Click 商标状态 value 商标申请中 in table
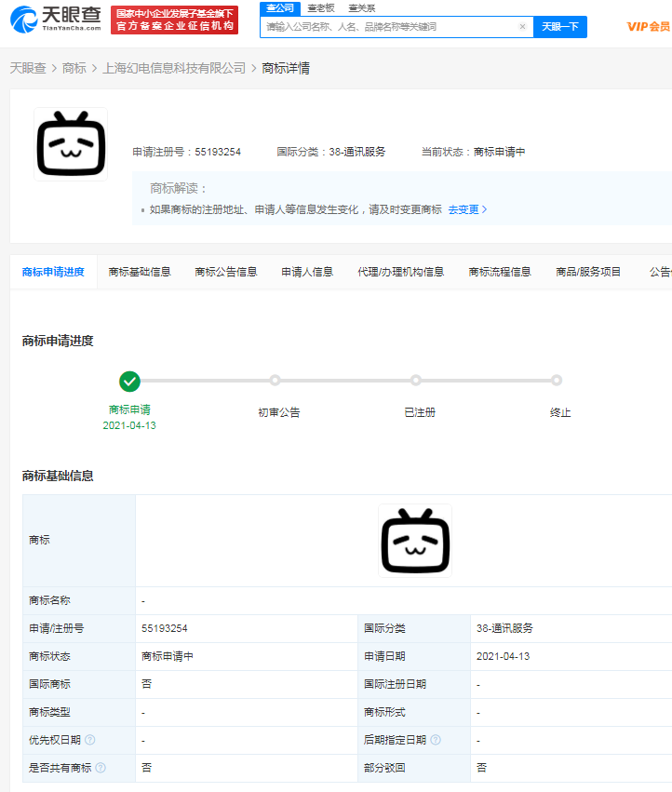672x792 pixels. (x=168, y=656)
